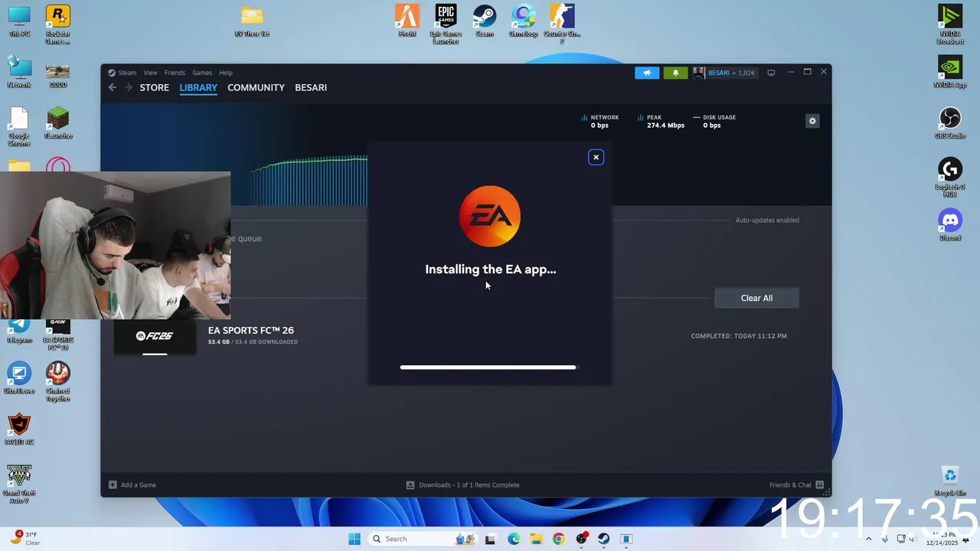Open File Explorer from the taskbar
980x551 pixels.
(x=536, y=539)
